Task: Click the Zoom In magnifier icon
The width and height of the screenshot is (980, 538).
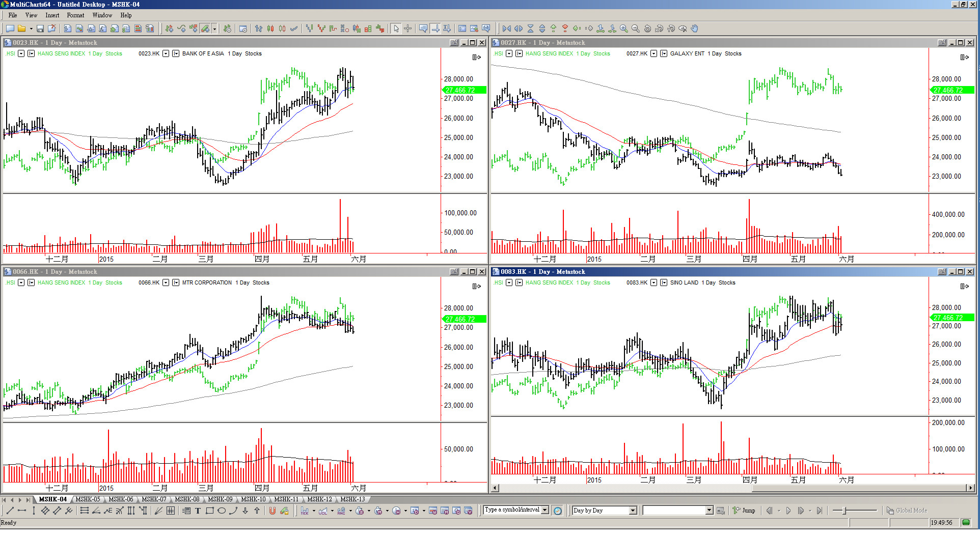Action: point(623,29)
